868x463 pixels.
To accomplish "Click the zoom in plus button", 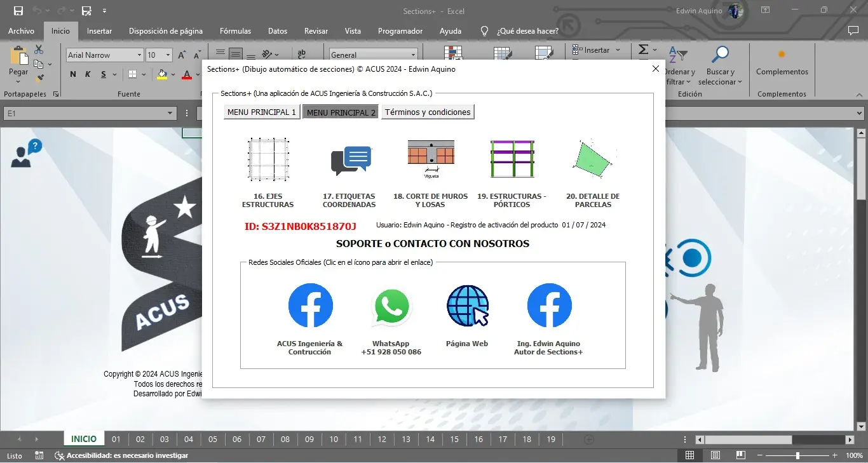I will coord(834,455).
